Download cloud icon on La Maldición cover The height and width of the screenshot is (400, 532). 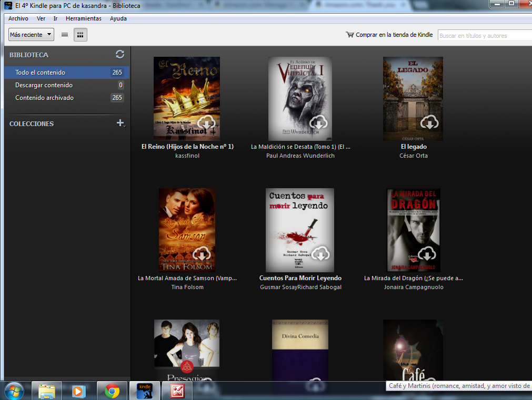318,122
